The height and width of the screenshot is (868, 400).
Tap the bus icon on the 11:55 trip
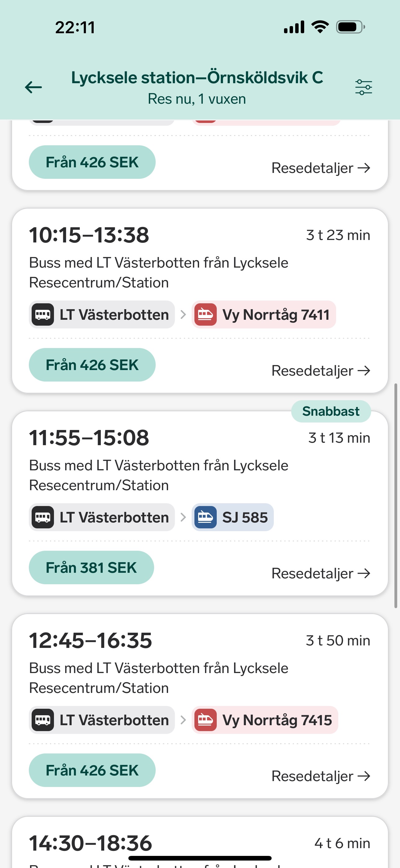tap(43, 517)
